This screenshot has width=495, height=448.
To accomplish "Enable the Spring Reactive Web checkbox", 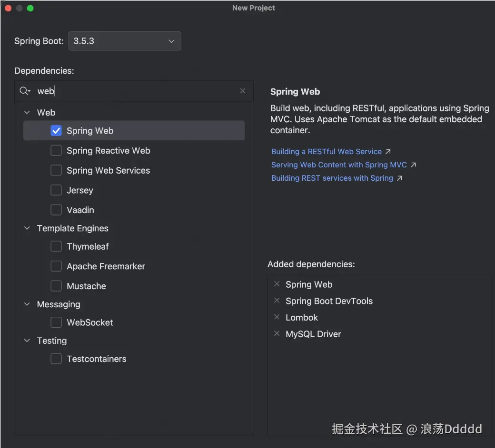I will pyautogui.click(x=56, y=151).
